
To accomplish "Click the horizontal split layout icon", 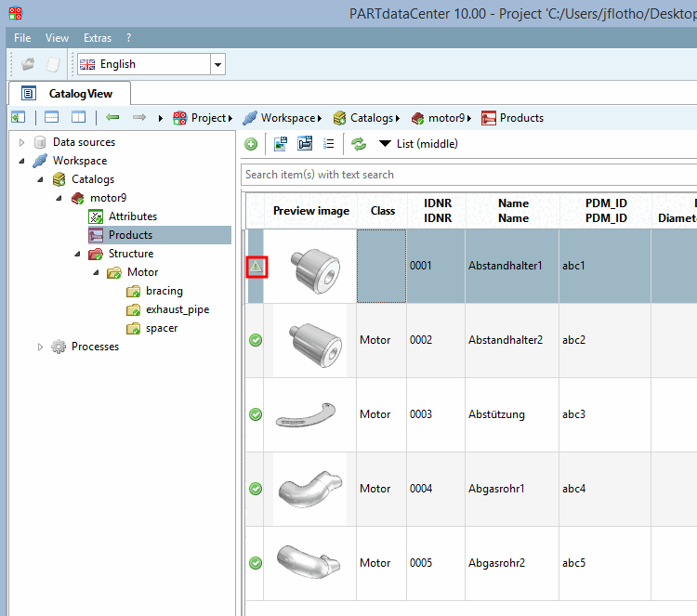I will pos(51,118).
